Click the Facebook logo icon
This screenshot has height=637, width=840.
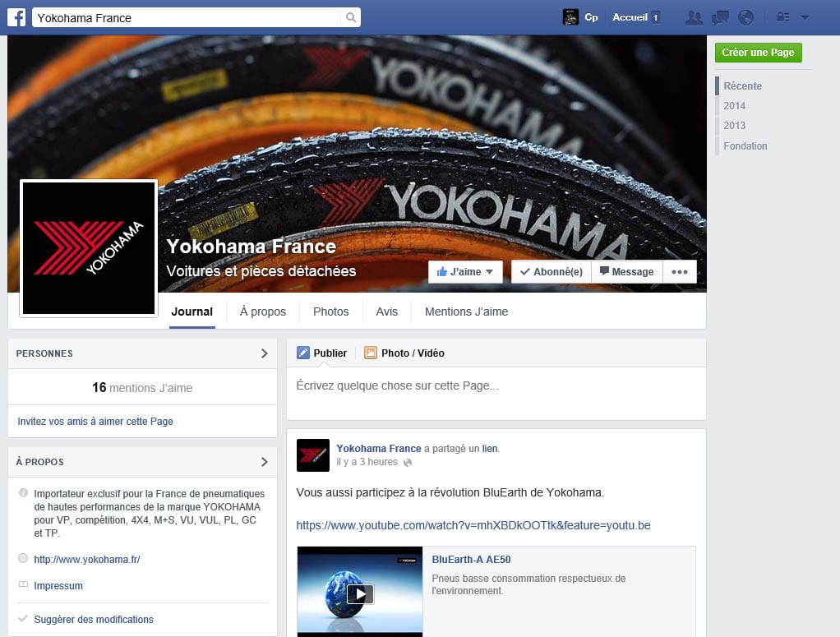tap(16, 17)
